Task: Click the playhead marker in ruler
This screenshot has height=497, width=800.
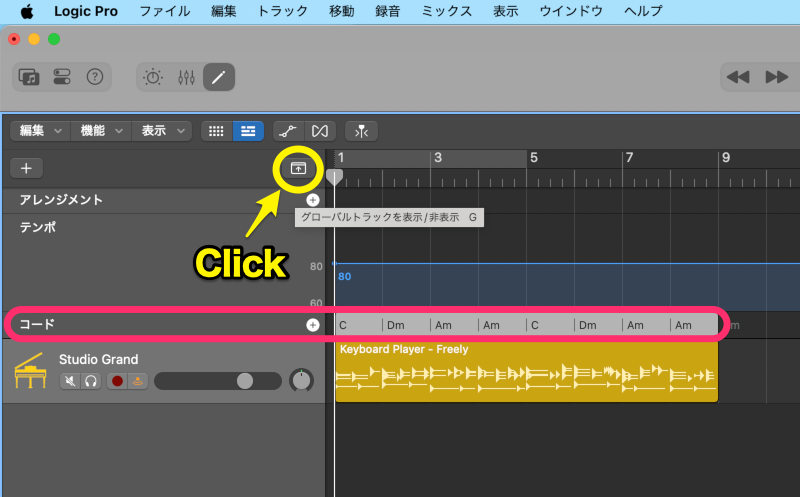Action: (x=334, y=177)
